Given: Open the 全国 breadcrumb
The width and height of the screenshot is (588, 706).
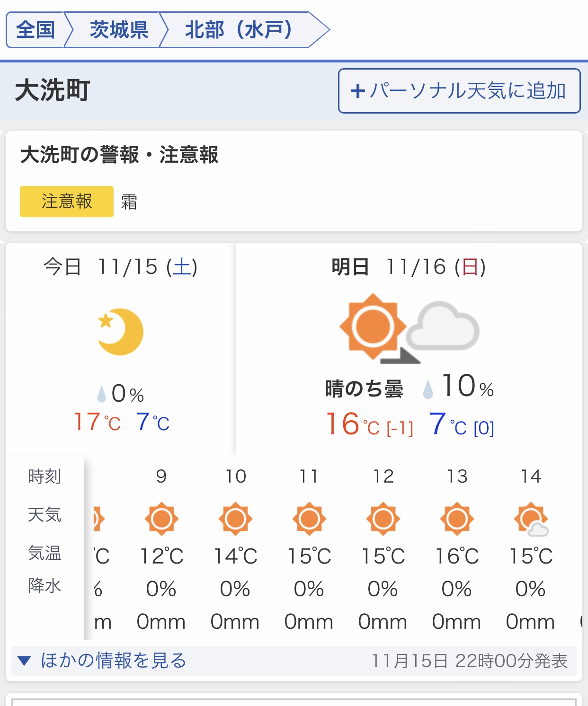Looking at the screenshot, I should (x=36, y=30).
